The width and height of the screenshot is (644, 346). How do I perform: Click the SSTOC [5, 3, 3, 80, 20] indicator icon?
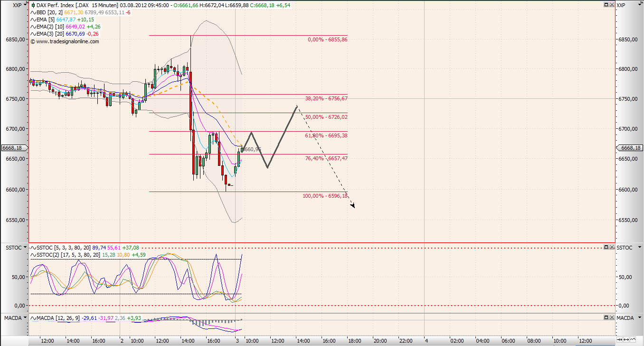(x=33, y=247)
